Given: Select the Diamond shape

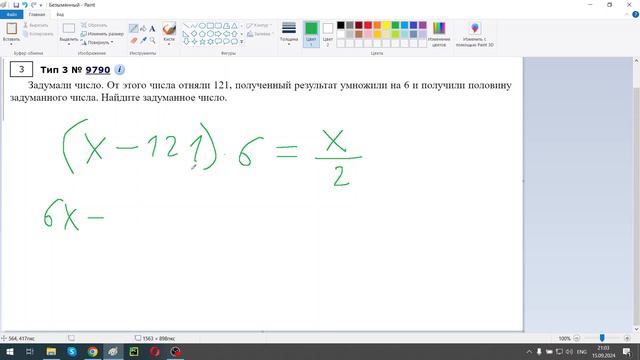Looking at the screenshot, I should (194, 34).
